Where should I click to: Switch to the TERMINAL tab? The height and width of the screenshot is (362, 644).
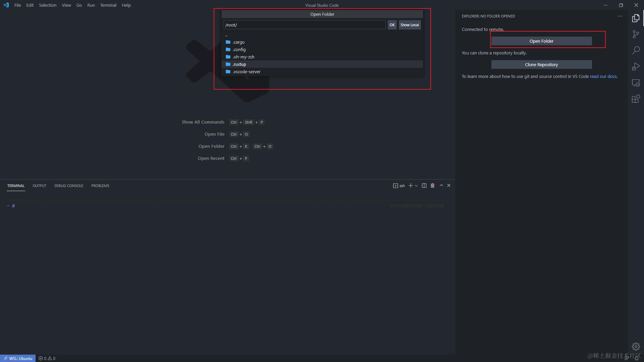tap(16, 186)
